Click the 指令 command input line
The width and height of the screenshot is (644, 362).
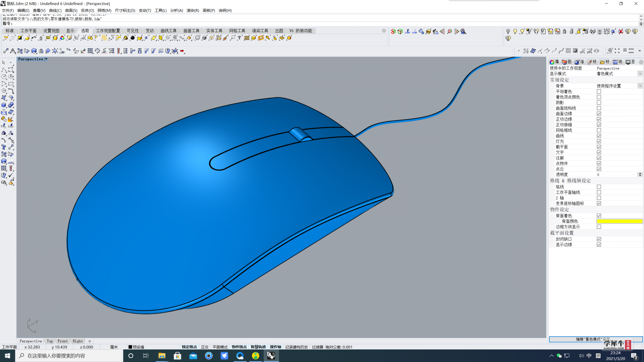click(x=322, y=23)
